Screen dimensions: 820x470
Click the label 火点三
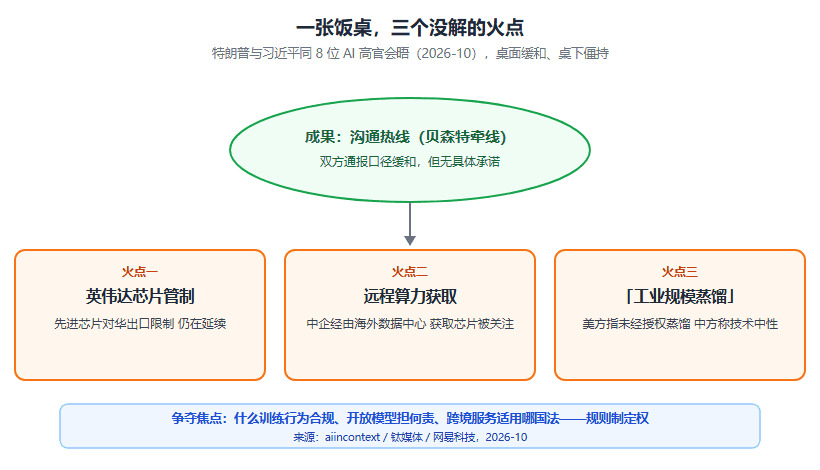679,271
